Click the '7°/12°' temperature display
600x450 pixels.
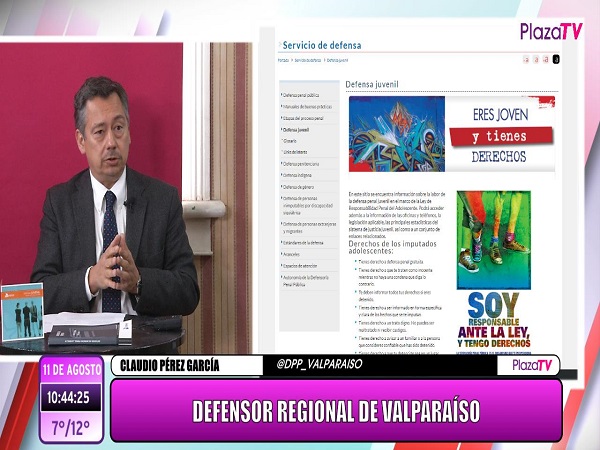coord(71,427)
